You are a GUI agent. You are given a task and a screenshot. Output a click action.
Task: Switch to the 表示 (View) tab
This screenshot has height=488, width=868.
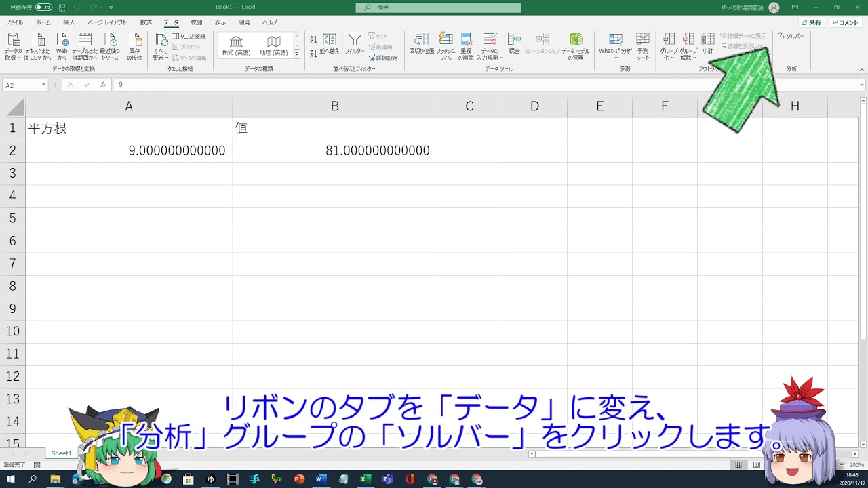tap(220, 22)
